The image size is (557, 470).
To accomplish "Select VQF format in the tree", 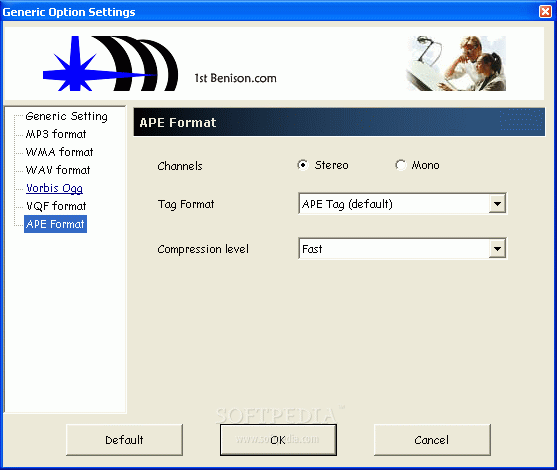I will click(56, 206).
